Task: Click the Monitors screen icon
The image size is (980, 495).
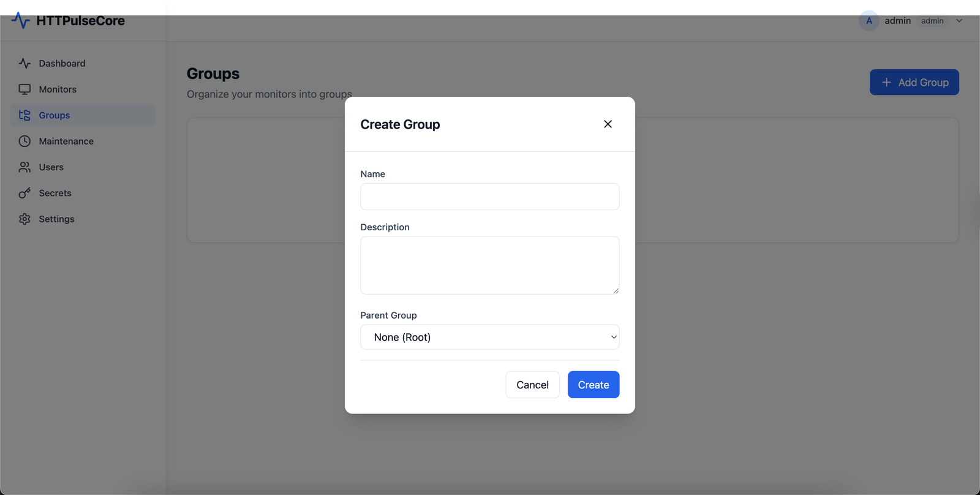Action: [x=24, y=89]
